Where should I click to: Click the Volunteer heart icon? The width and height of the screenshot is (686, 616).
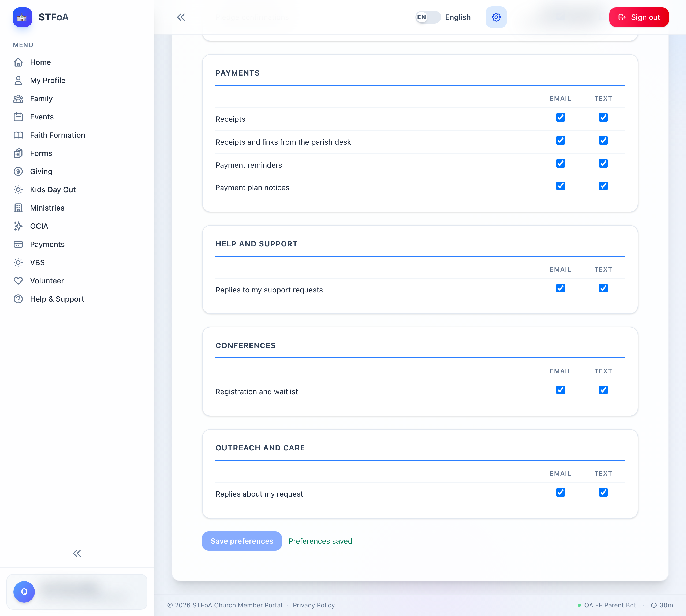point(18,281)
